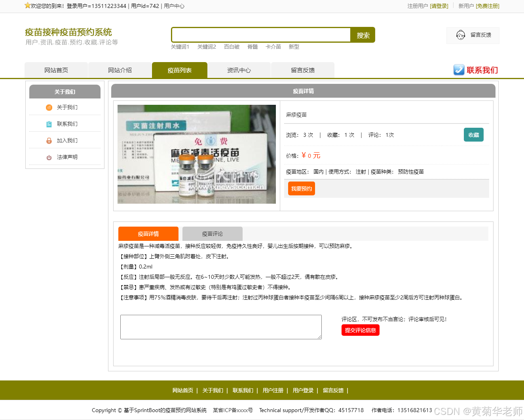Image resolution: width=524 pixels, height=420 pixels.
Task: Select the orange 关于我们 sidebar icon
Action: [x=49, y=107]
